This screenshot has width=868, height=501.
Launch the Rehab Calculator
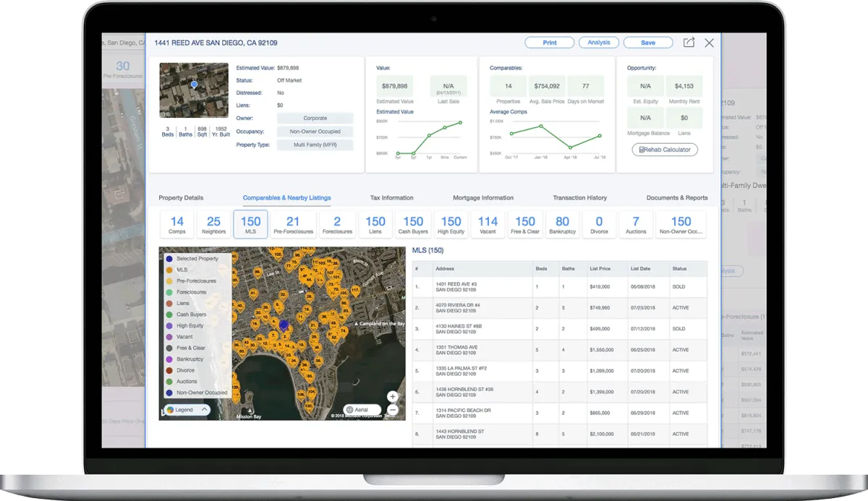(665, 150)
